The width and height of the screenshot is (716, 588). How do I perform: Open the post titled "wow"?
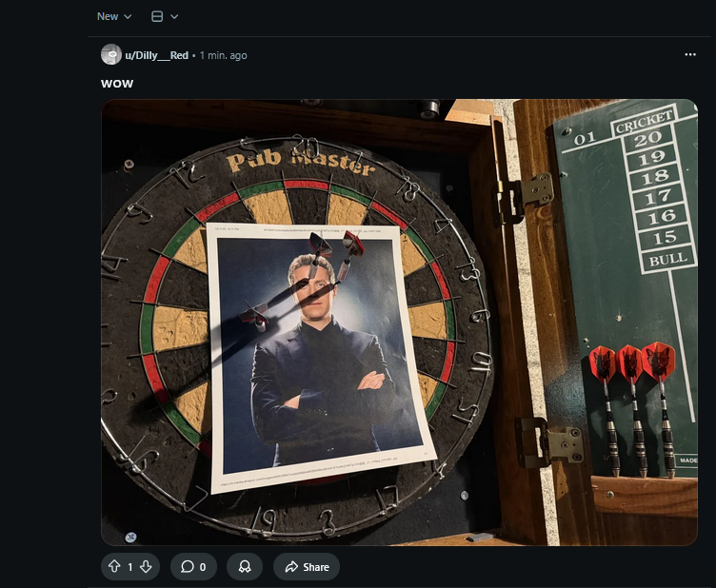[x=117, y=83]
